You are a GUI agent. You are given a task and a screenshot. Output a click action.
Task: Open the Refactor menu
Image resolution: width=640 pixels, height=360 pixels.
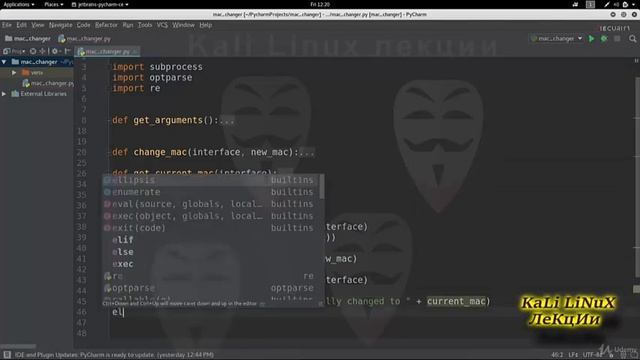pyautogui.click(x=106, y=25)
